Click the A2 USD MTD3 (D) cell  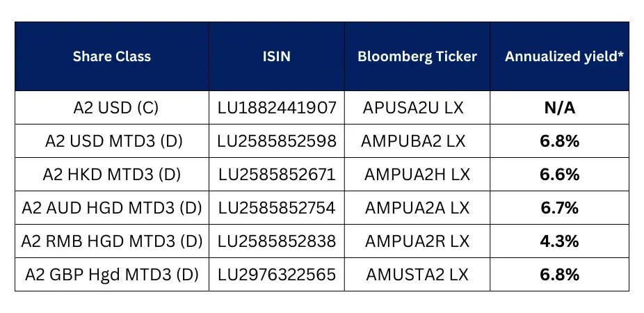coord(112,141)
